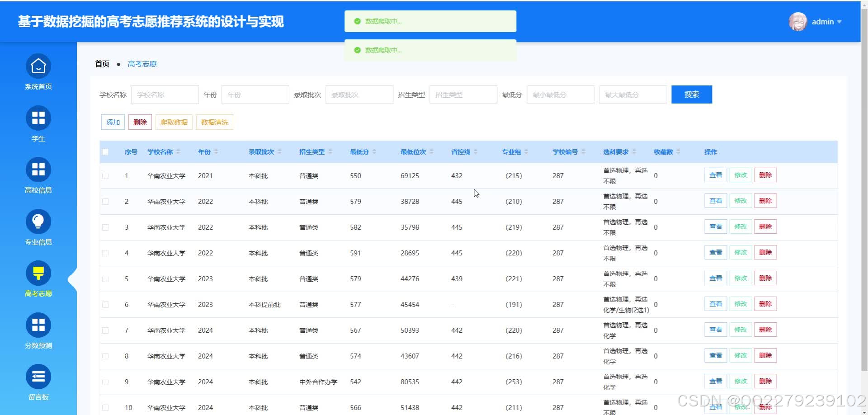Sort table by 最低分 column
The width and height of the screenshot is (868, 415).
[374, 152]
